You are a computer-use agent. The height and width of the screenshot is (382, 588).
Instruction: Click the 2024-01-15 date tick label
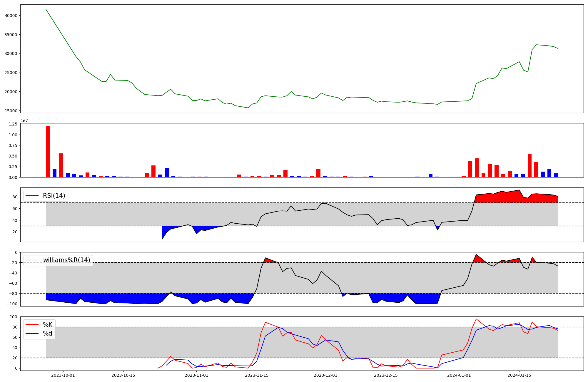click(x=519, y=375)
